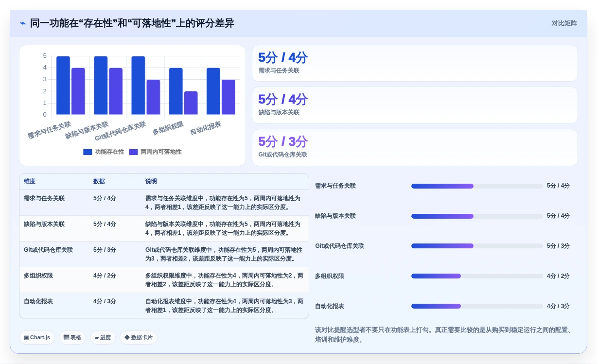This screenshot has height=364, width=597.
Task: Click the lightning icon beside the title
Action: (23, 23)
